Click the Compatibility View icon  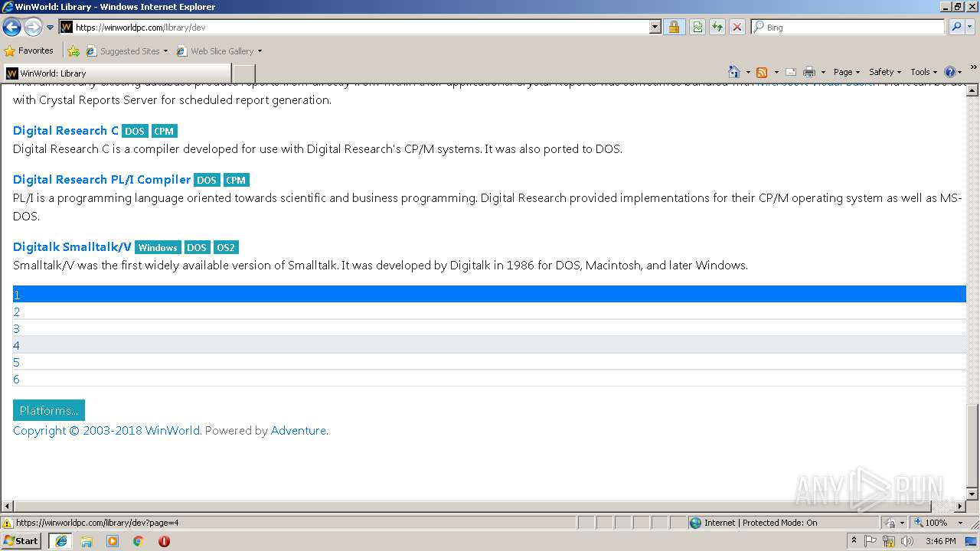click(697, 27)
